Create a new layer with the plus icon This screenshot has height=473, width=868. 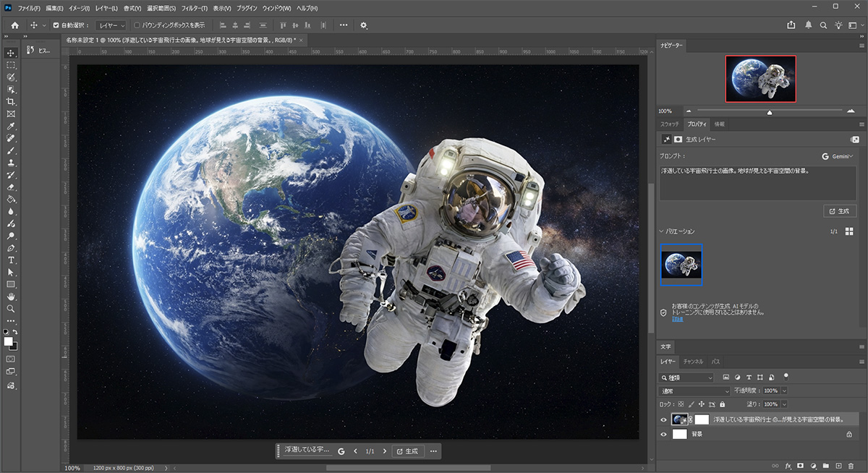[x=839, y=466]
